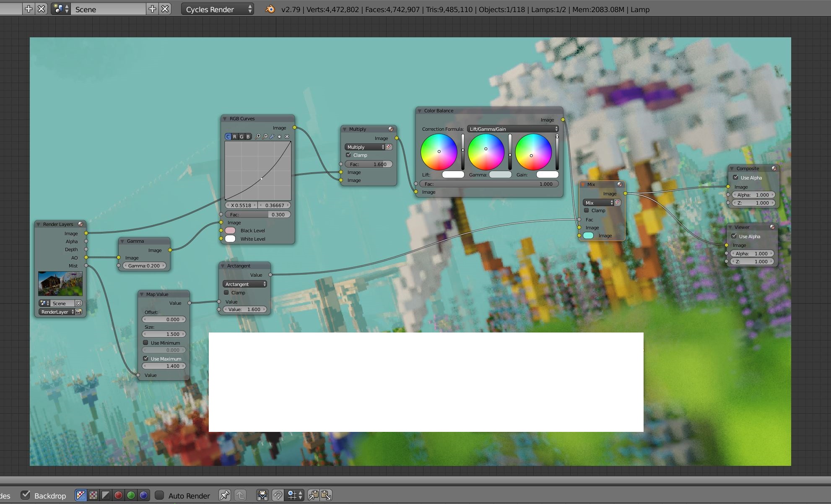The height and width of the screenshot is (504, 831).
Task: Toggle Use Maximum in Map Value node
Action: click(x=145, y=359)
